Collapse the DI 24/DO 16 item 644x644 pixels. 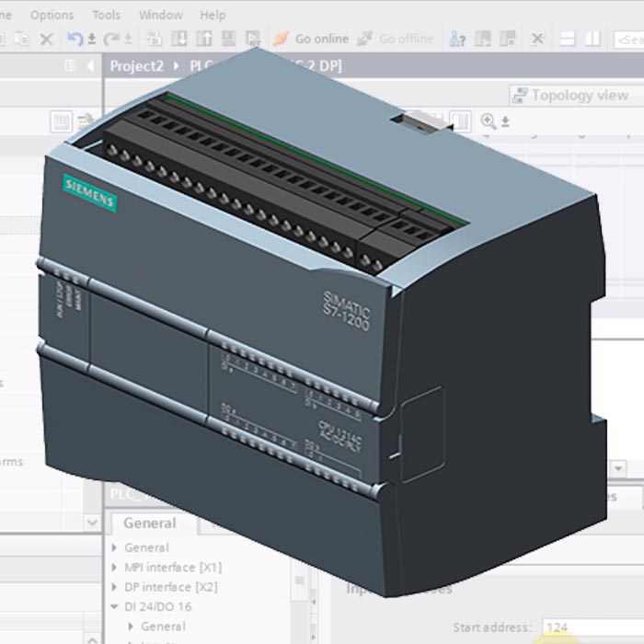point(115,606)
